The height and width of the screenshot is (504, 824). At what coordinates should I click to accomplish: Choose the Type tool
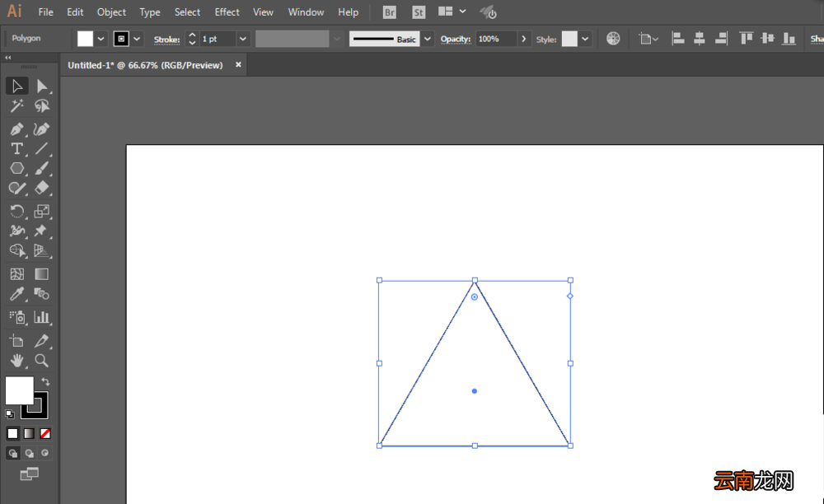(16, 148)
